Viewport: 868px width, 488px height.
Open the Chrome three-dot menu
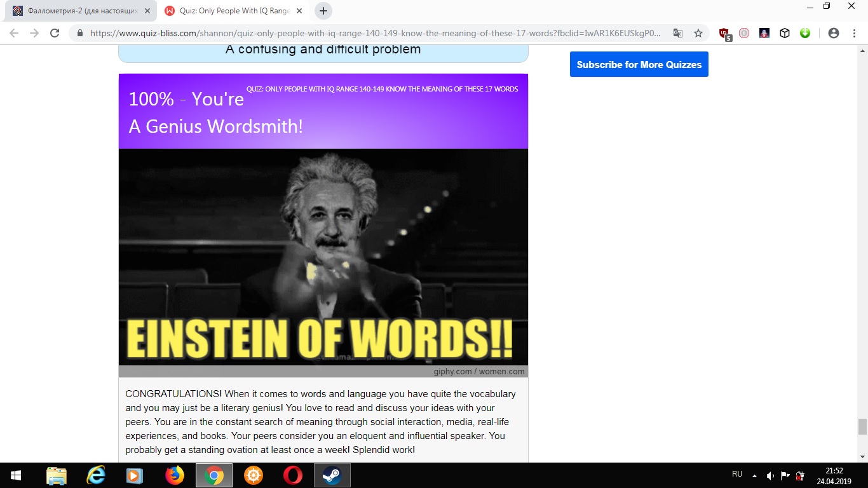(x=854, y=33)
